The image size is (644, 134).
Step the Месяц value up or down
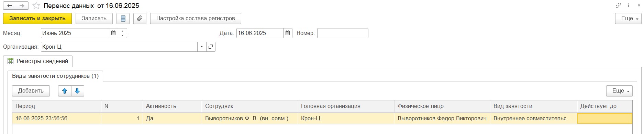point(123,33)
